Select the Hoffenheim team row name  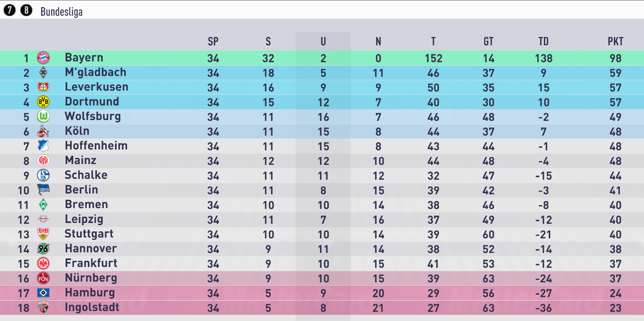tap(96, 146)
